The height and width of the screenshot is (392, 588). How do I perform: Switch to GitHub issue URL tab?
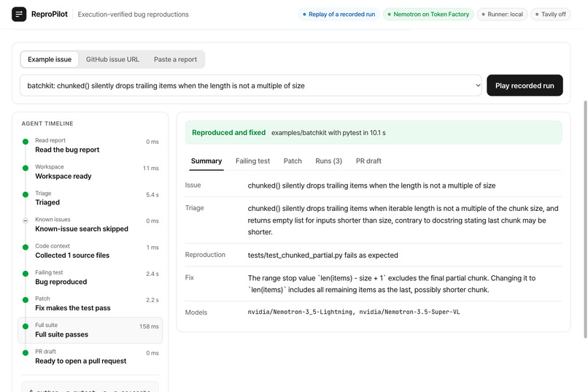(x=112, y=59)
